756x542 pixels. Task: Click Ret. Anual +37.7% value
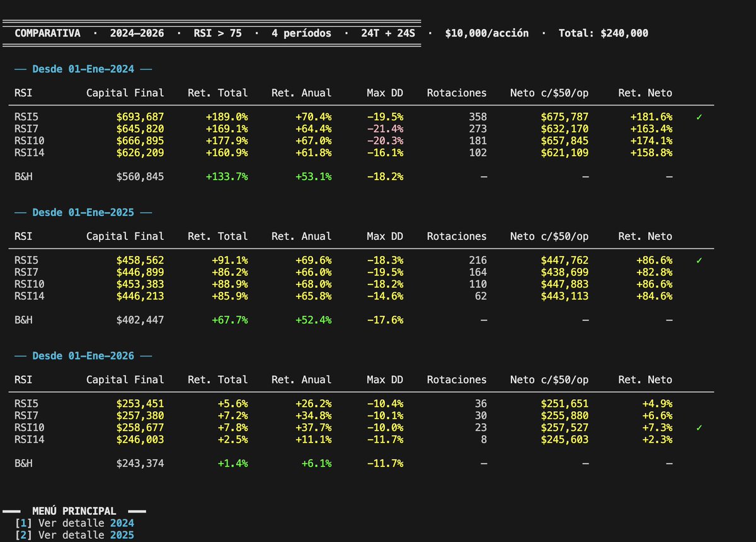pyautogui.click(x=314, y=427)
